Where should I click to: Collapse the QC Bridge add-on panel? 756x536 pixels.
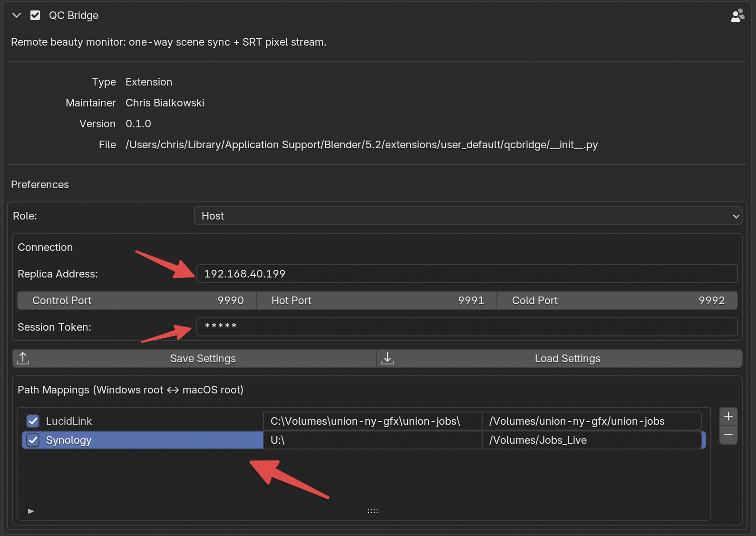coord(17,15)
